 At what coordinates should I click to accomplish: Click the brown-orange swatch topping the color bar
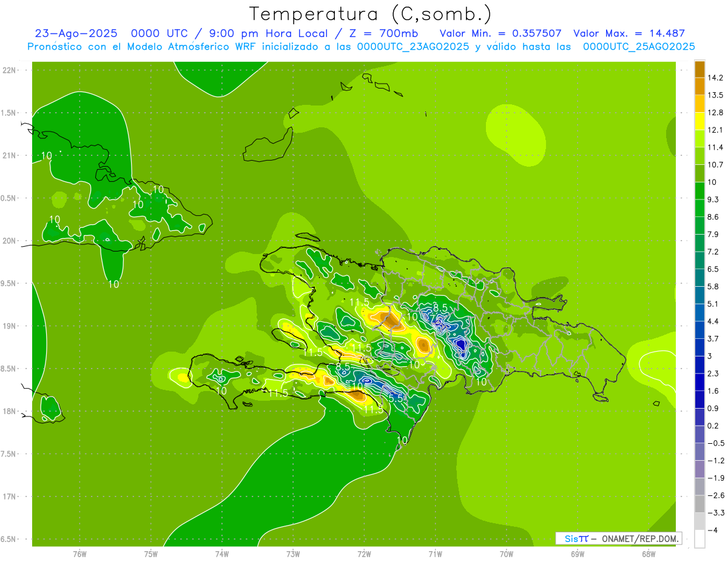(699, 69)
